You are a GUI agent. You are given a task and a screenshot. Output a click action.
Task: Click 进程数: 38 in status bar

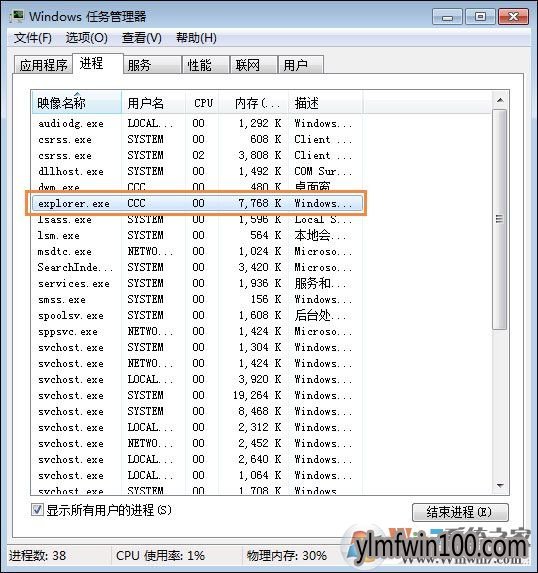click(x=37, y=555)
